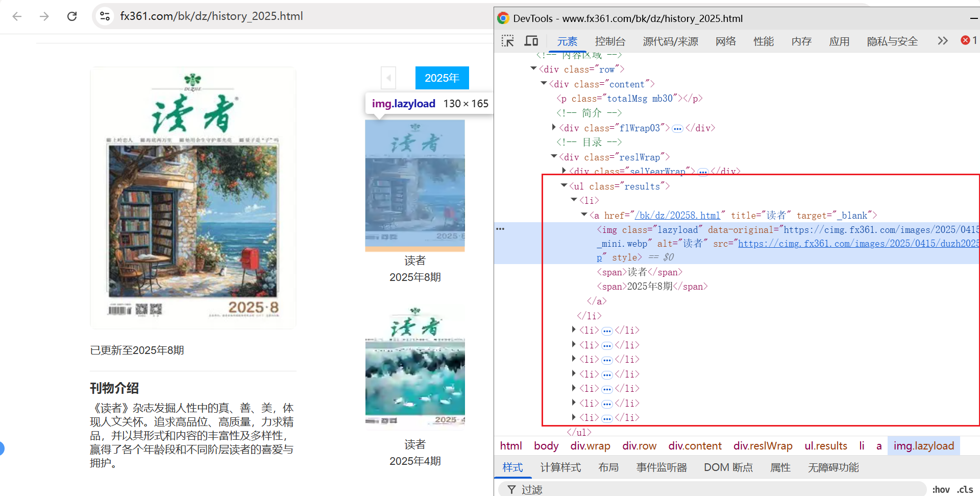
Task: Click the 2025年8期 caption link
Action: coord(415,277)
